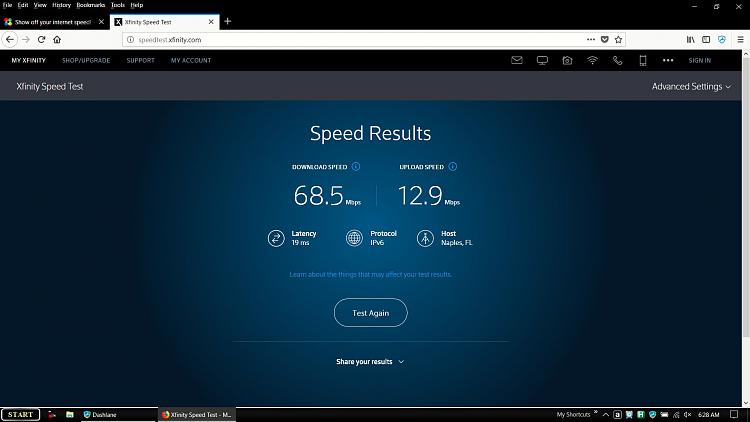750x422 pixels.
Task: Click the Protocol globe icon
Action: click(x=354, y=238)
